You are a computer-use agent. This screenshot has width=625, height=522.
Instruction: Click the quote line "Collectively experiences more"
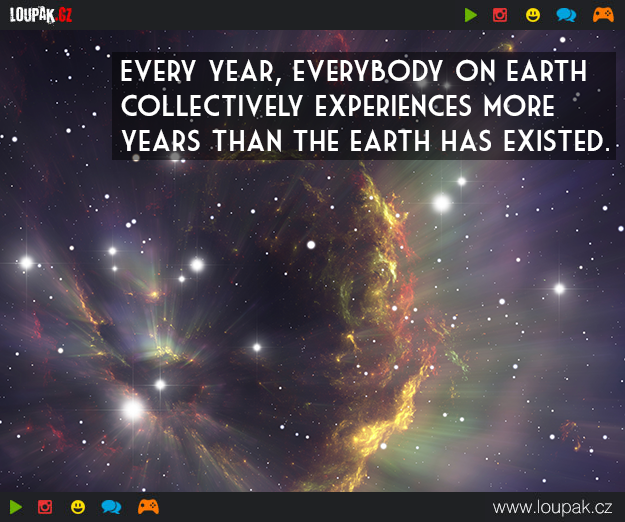(x=337, y=107)
